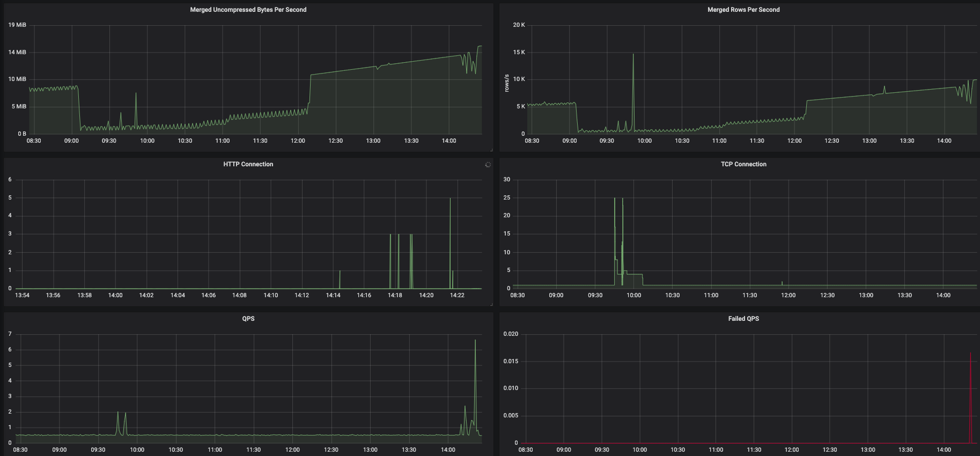This screenshot has width=980, height=456.
Task: Open the Failed QPS panel title menu
Action: point(743,319)
